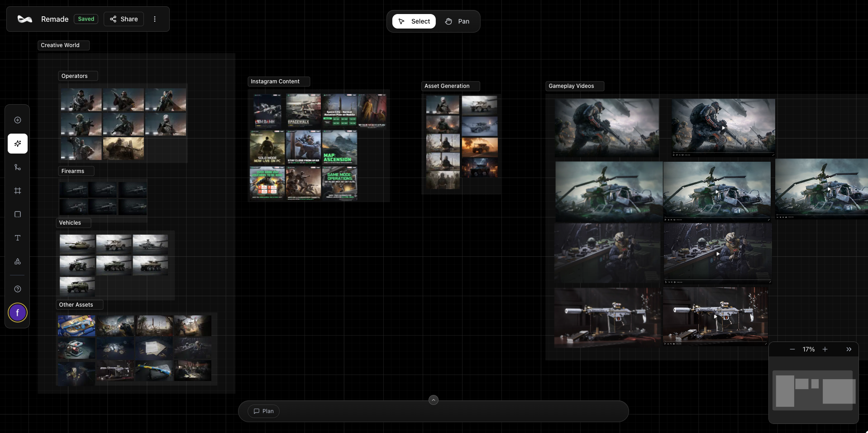Click the prompt input bar
This screenshot has width=868, height=433.
[x=434, y=411]
